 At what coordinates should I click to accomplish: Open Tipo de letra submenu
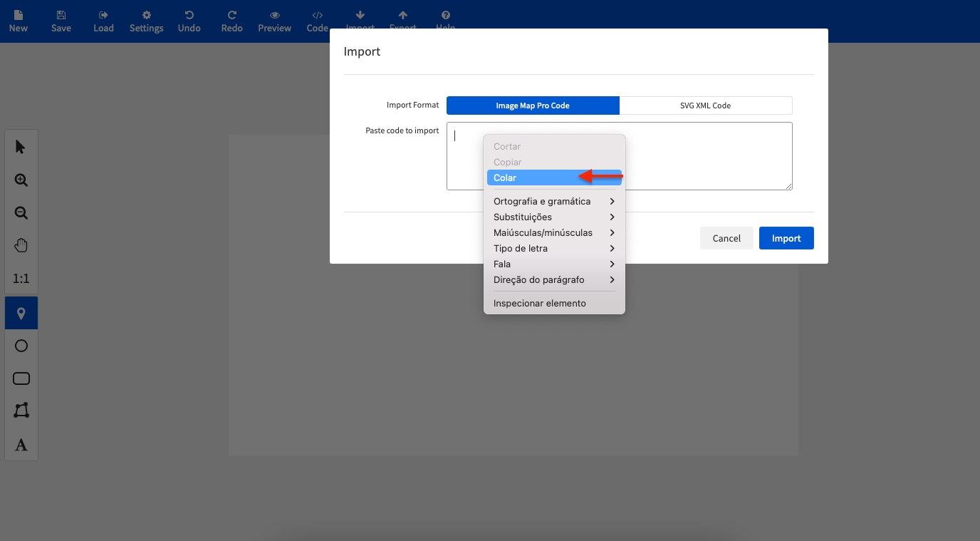(x=554, y=248)
